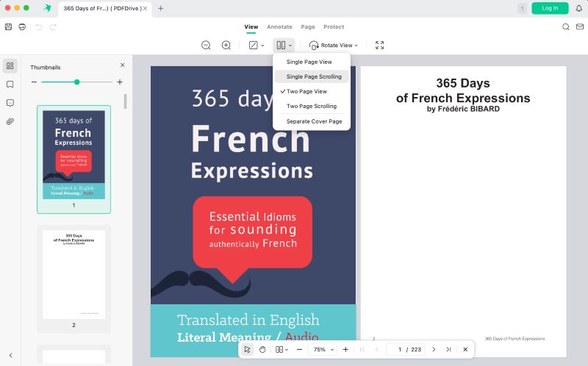Zoom in with floating bar plus
Viewport: 588px width, 366px height.
[x=345, y=350]
